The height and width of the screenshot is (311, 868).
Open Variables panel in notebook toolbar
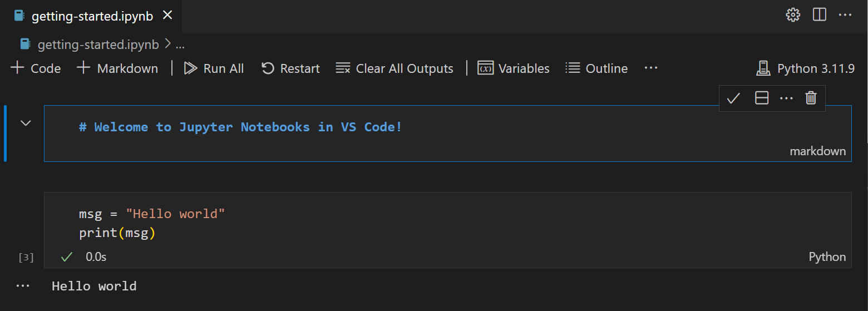(x=514, y=68)
